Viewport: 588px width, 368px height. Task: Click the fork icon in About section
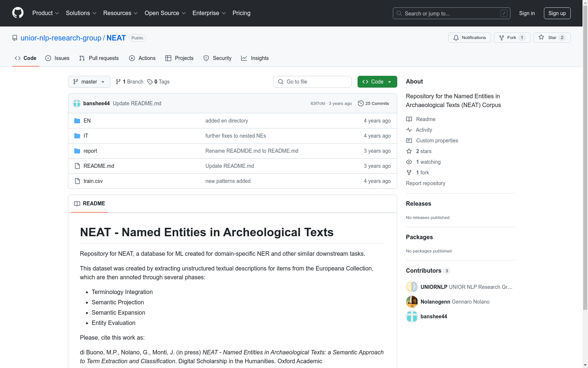point(409,173)
